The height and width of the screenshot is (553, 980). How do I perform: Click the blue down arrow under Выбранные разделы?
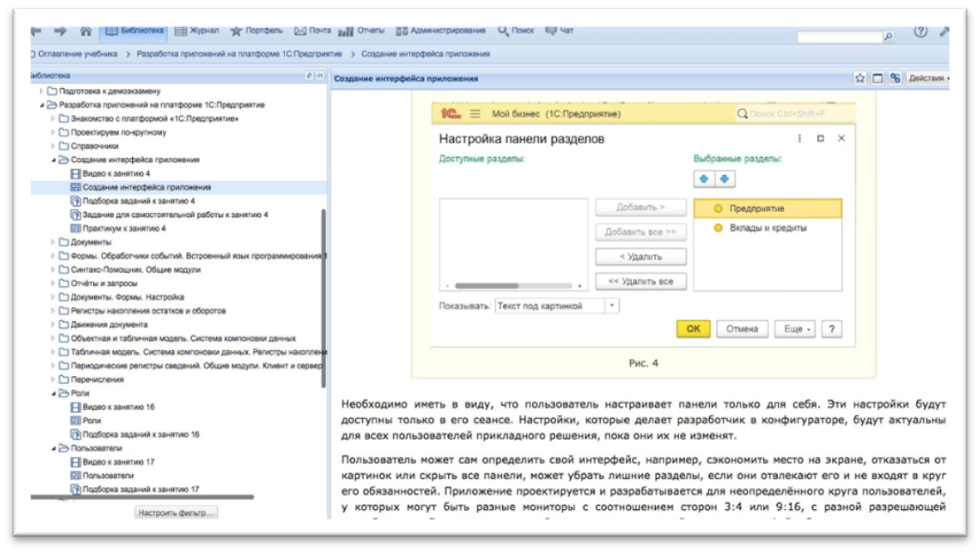pos(724,179)
